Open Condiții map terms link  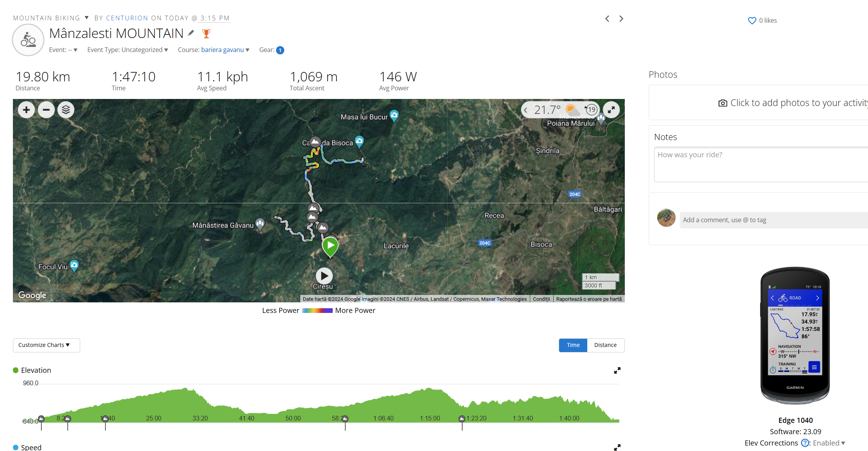pyautogui.click(x=541, y=299)
